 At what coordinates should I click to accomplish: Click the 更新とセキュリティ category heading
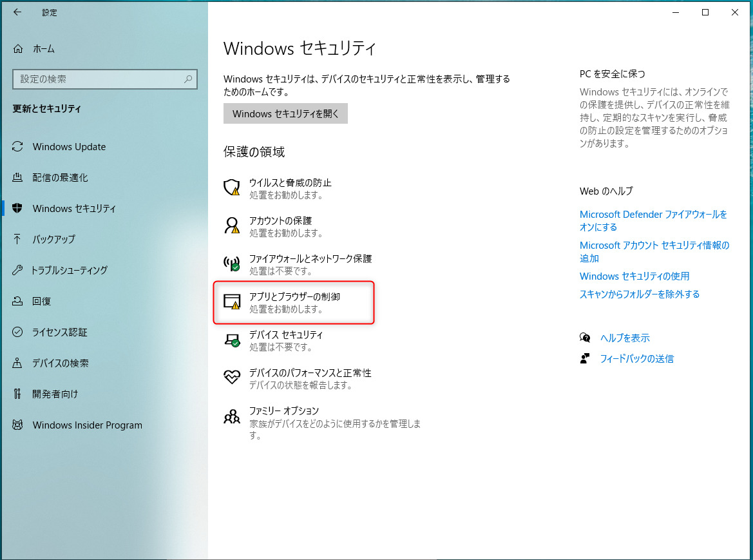click(x=46, y=108)
